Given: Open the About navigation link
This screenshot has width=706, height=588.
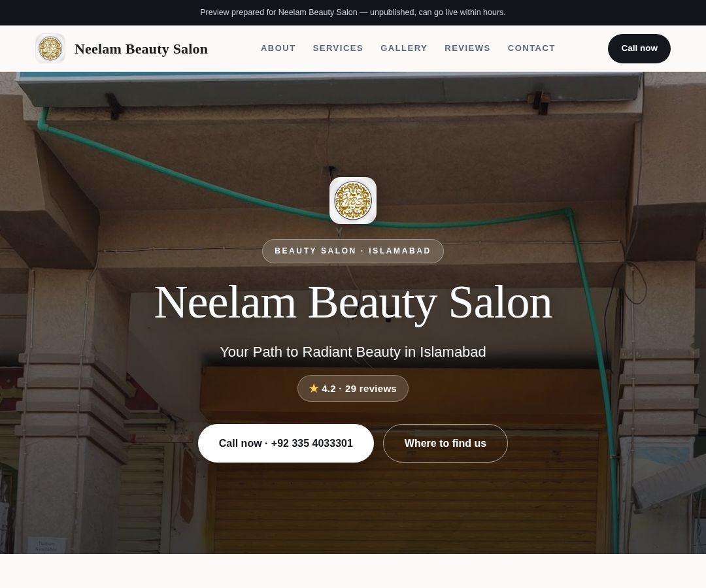Looking at the screenshot, I should [x=278, y=48].
